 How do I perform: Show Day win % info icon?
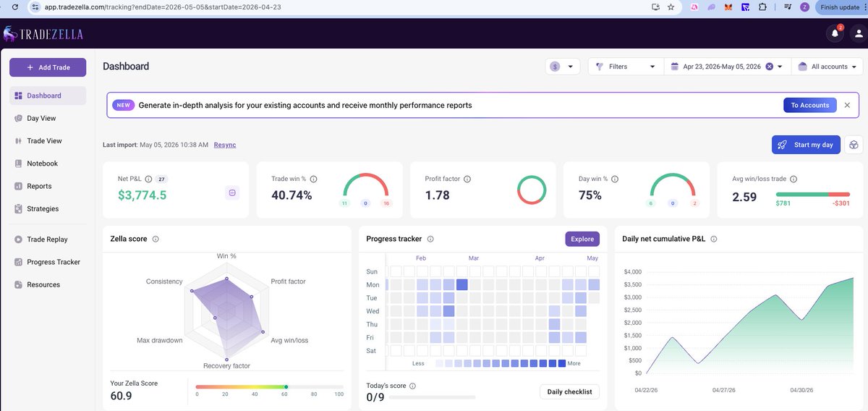(614, 179)
